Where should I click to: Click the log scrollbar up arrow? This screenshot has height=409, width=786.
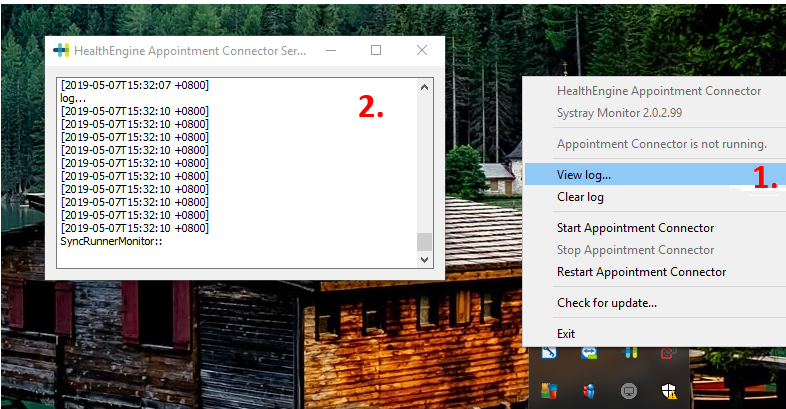point(424,87)
